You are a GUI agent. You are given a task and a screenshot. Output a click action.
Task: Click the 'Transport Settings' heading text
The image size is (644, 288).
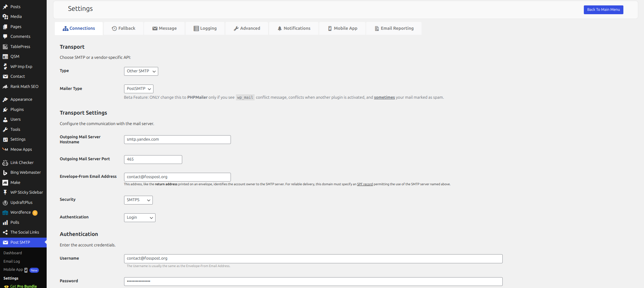coord(84,113)
